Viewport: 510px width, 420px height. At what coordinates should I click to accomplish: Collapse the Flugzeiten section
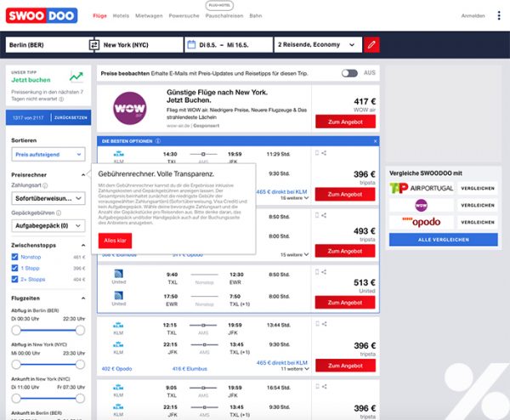pos(83,298)
